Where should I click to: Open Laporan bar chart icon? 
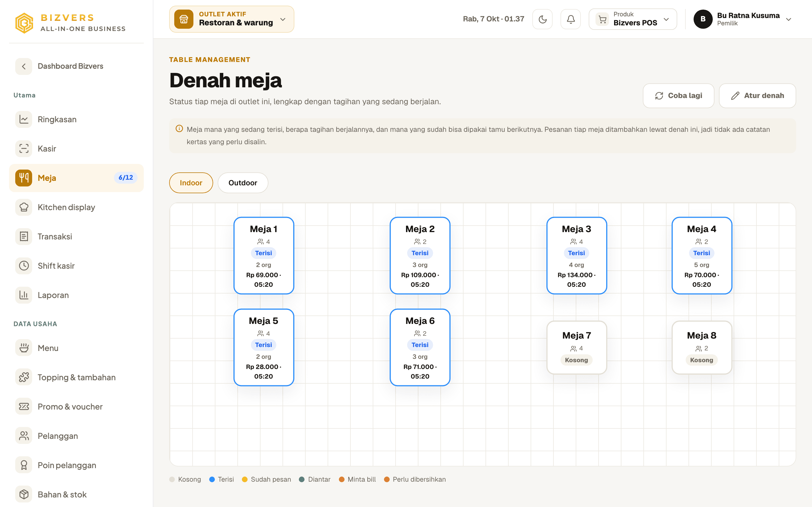coord(24,295)
